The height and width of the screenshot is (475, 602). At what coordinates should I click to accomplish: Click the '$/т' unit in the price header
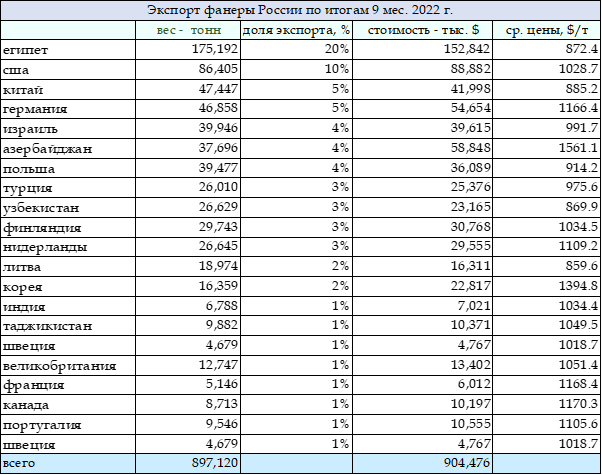point(575,30)
